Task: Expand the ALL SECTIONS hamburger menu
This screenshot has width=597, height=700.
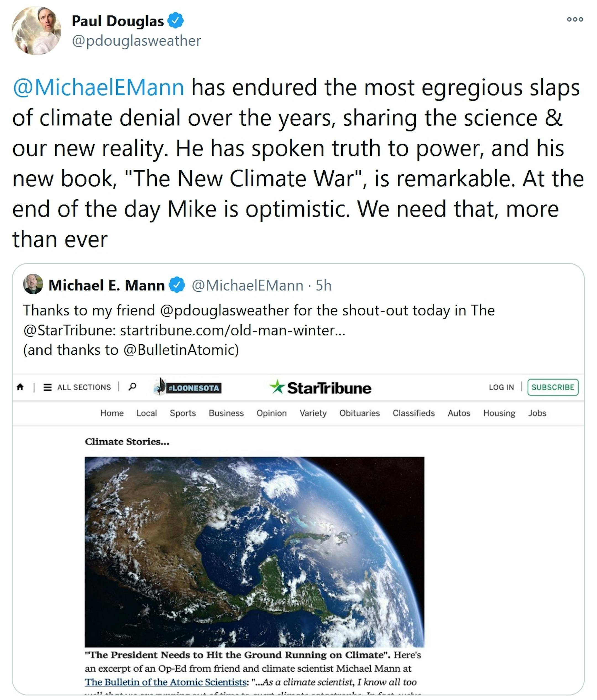Action: pos(77,387)
